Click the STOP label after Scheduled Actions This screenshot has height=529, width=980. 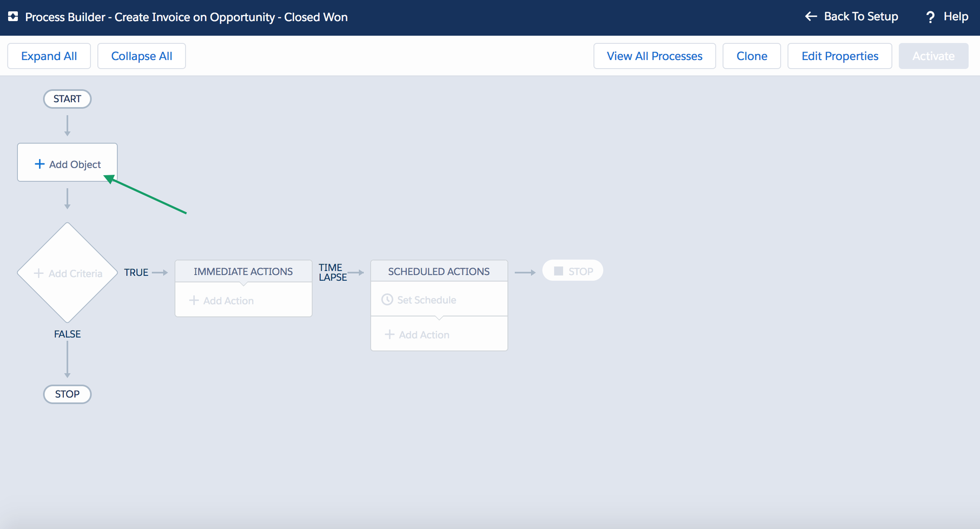[x=581, y=272]
